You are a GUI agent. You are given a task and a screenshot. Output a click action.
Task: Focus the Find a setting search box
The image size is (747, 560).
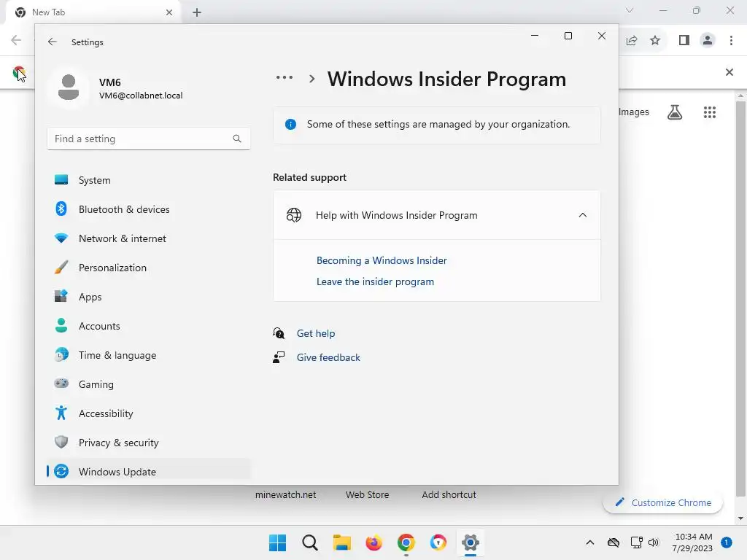tap(149, 139)
